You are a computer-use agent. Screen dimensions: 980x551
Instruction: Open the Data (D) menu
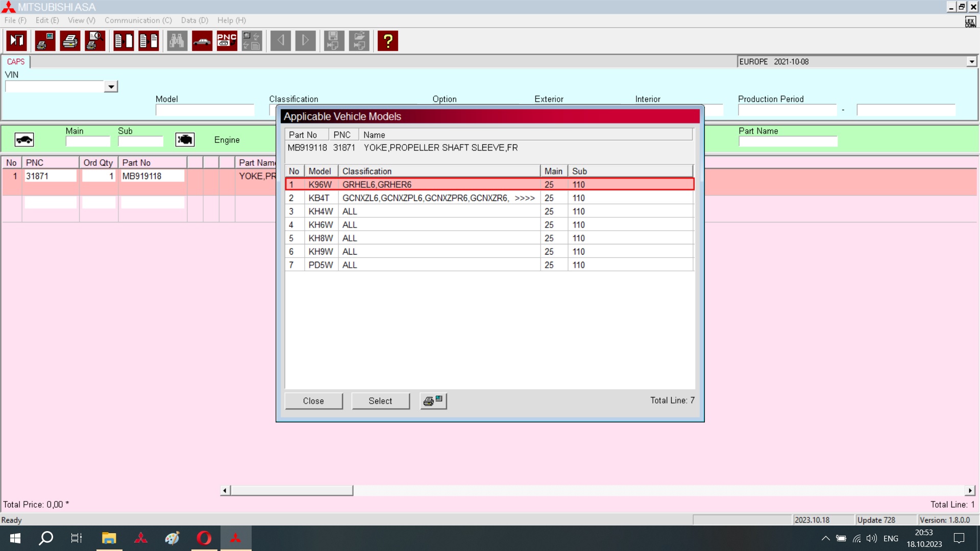tap(194, 20)
